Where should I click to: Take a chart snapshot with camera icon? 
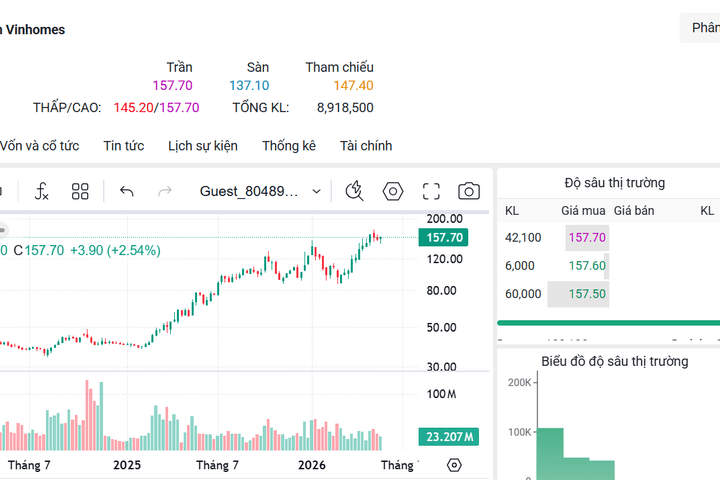tap(469, 191)
